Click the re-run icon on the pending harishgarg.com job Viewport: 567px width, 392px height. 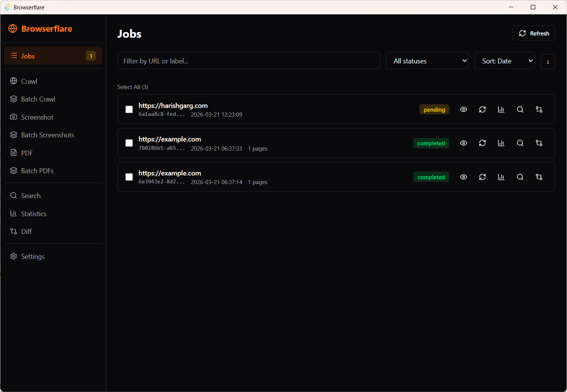click(482, 109)
